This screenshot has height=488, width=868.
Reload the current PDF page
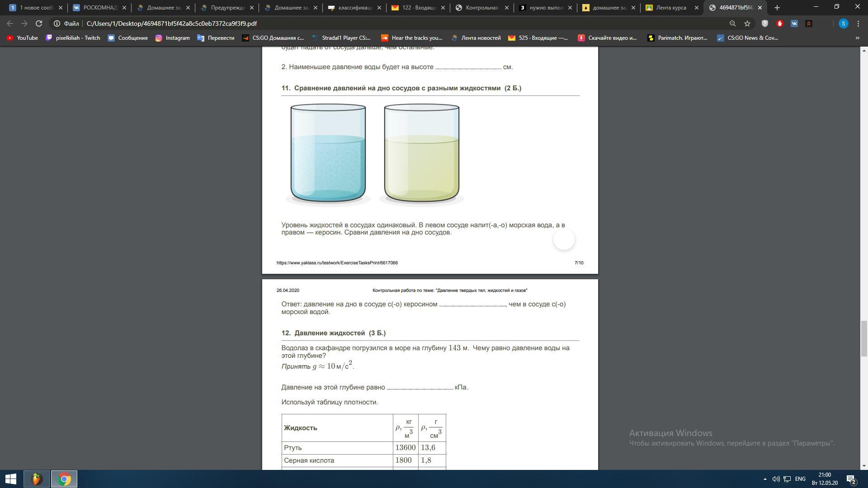(39, 23)
